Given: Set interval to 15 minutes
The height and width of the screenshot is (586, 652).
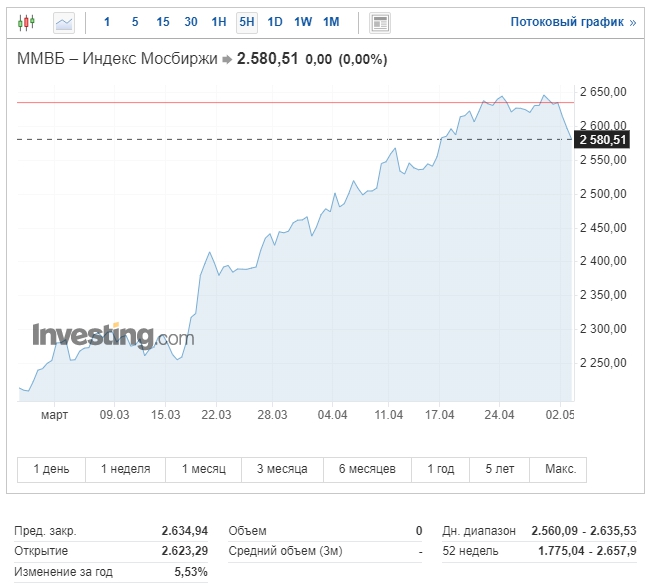Looking at the screenshot, I should [x=163, y=22].
